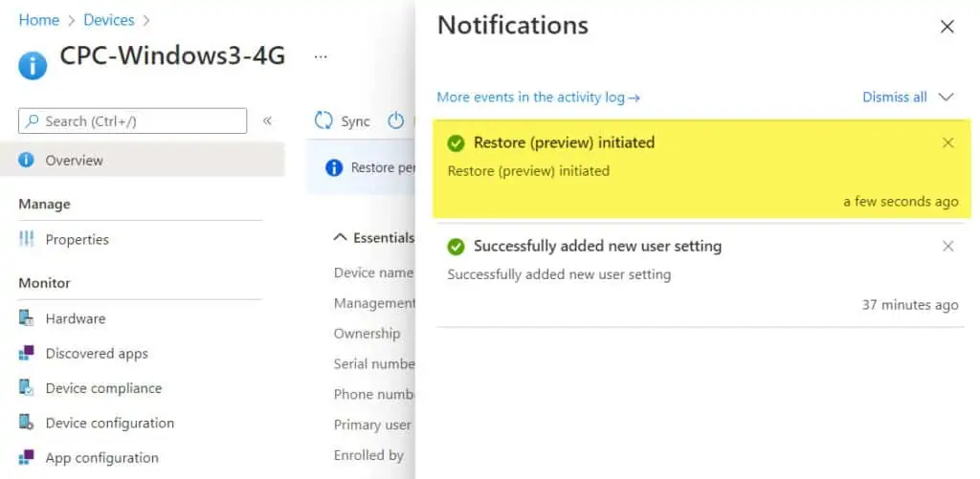Click the Properties bars icon

tap(26, 239)
